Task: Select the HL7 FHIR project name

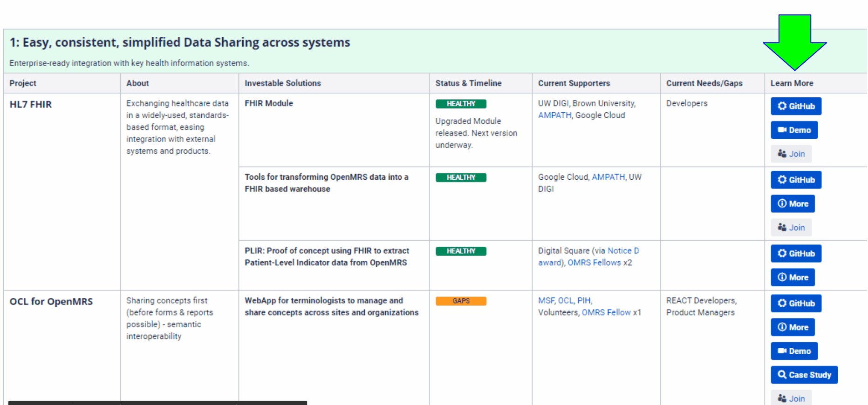Action: 31,104
